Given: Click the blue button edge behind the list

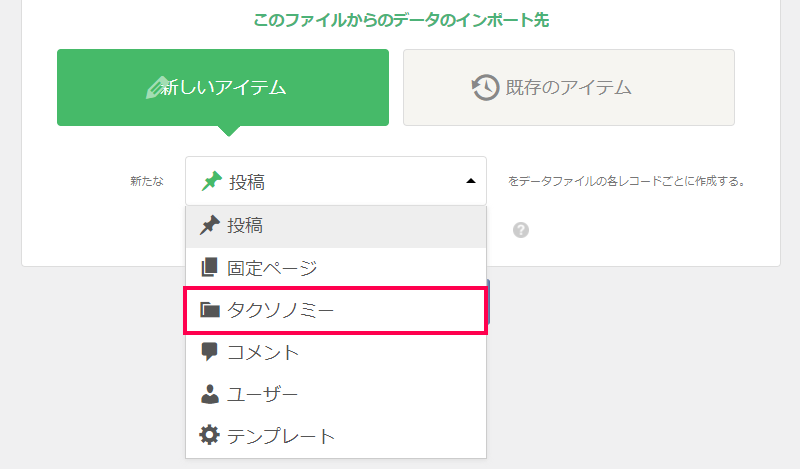Looking at the screenshot, I should pos(488,302).
